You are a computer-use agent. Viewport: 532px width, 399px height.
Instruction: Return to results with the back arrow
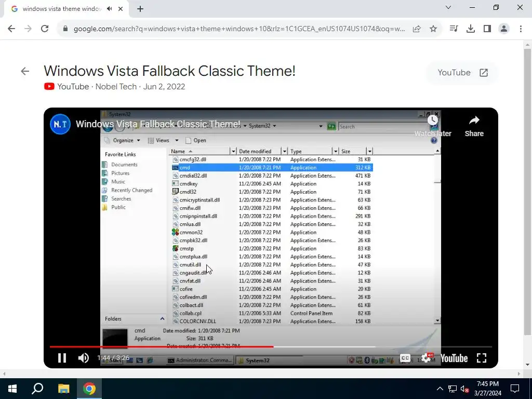[25, 71]
